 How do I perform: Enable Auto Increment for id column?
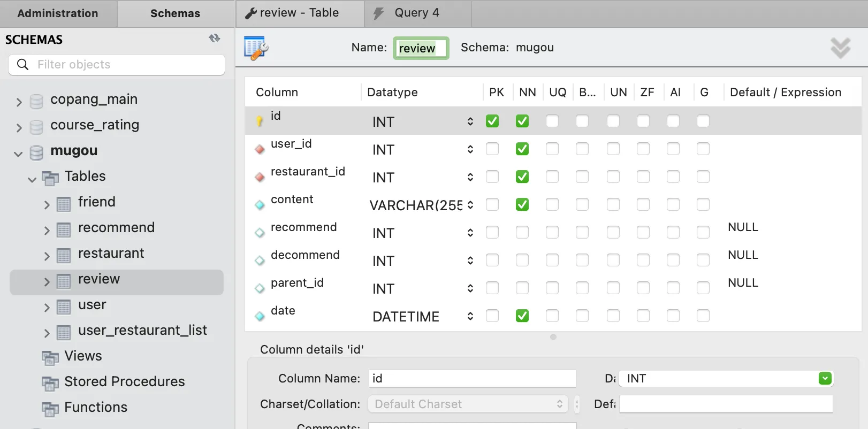coord(673,121)
